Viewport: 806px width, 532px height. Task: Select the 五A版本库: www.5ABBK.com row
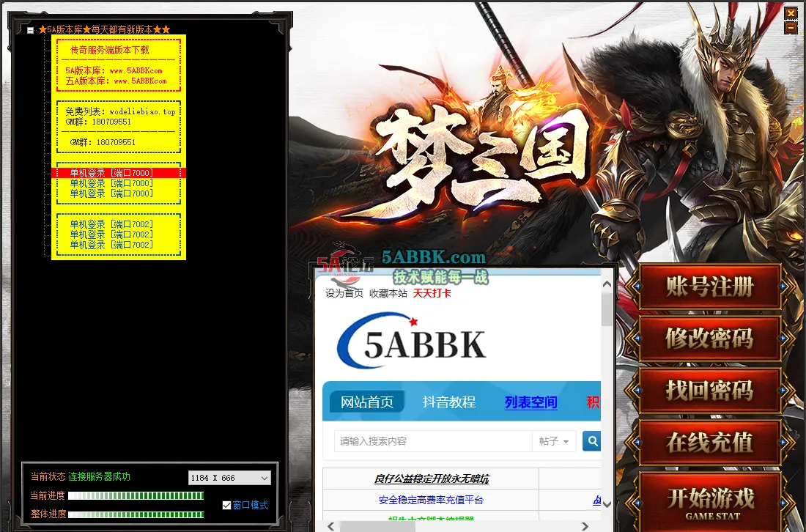point(116,81)
